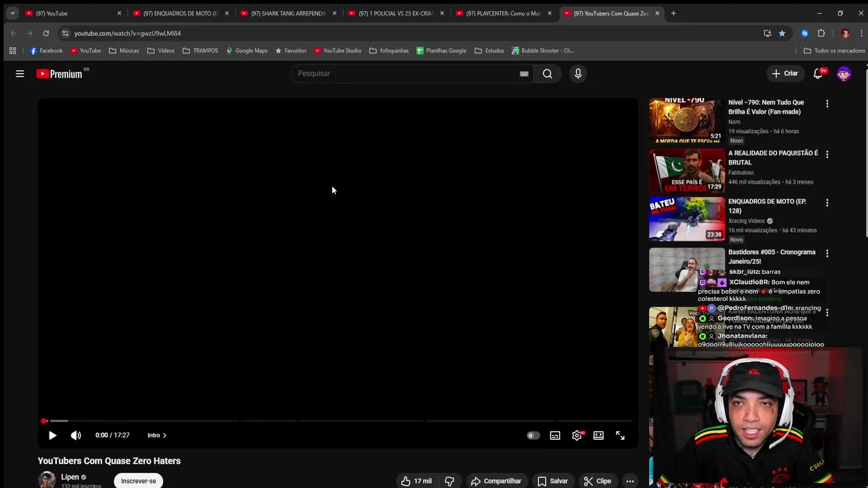Start voice search with microphone icon

(578, 74)
